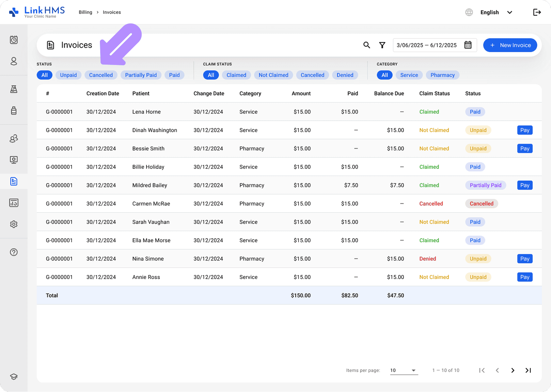Open the items per page dropdown
Viewport: 551px width, 392px height.
coord(403,370)
